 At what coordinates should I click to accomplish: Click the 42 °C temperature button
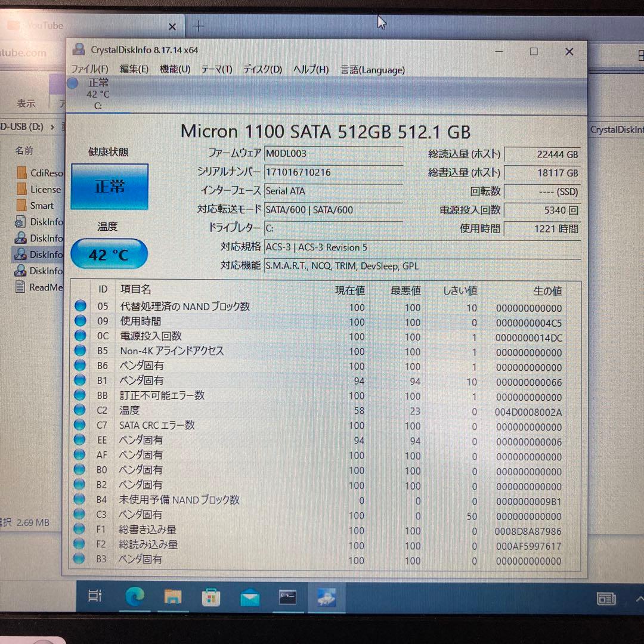coord(109,253)
